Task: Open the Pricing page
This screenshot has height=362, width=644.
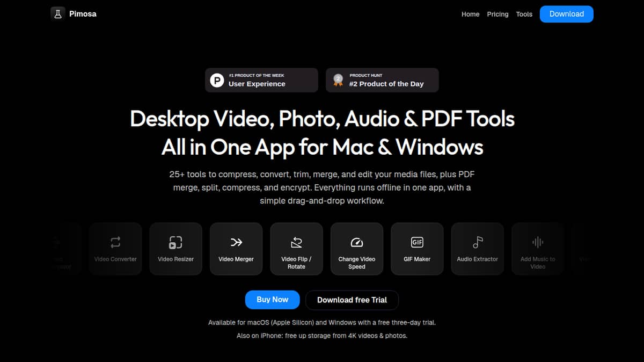Action: (x=497, y=15)
